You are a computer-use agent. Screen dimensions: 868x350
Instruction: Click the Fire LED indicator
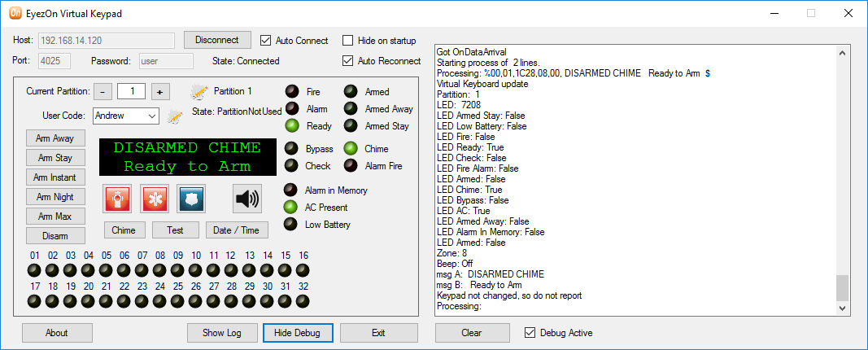point(292,92)
